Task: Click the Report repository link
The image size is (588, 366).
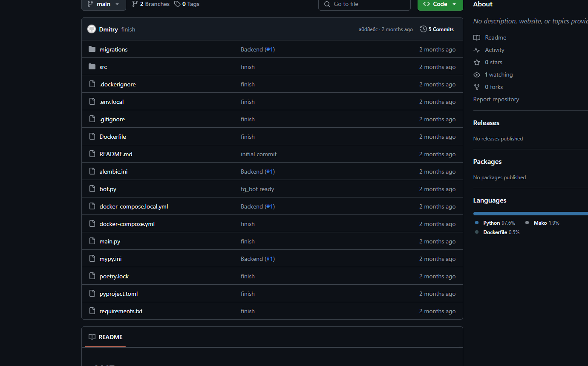Action: [496, 99]
